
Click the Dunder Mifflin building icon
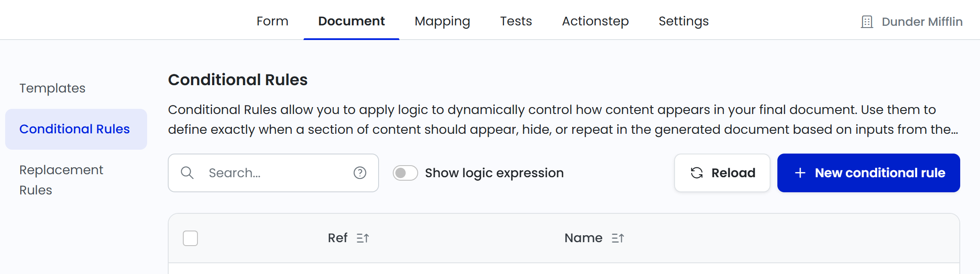[x=867, y=22]
